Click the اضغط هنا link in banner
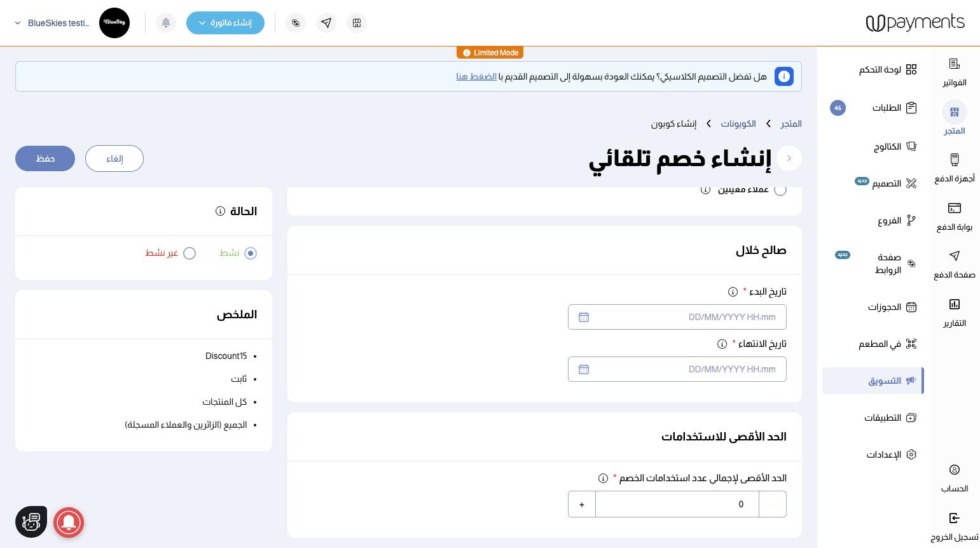Screen dimensions: 980x548 tap(476, 76)
